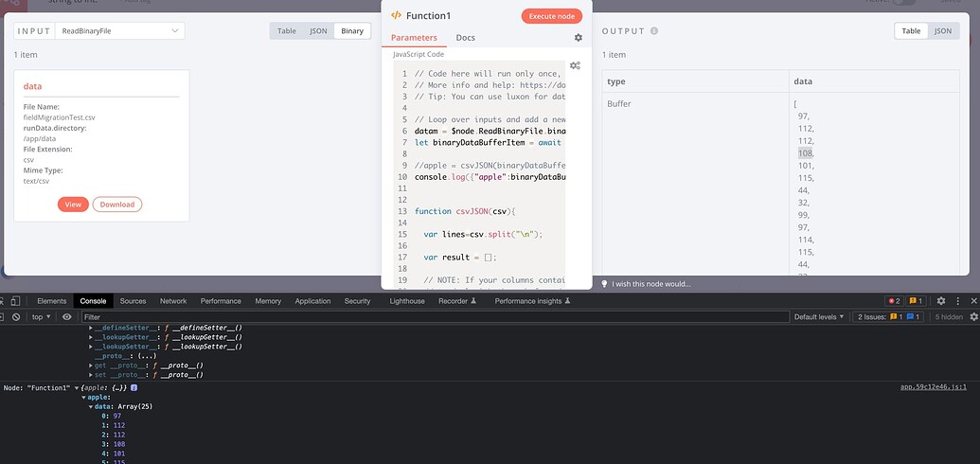This screenshot has height=464, width=980.
Task: Switch input view to JSON
Action: 319,30
